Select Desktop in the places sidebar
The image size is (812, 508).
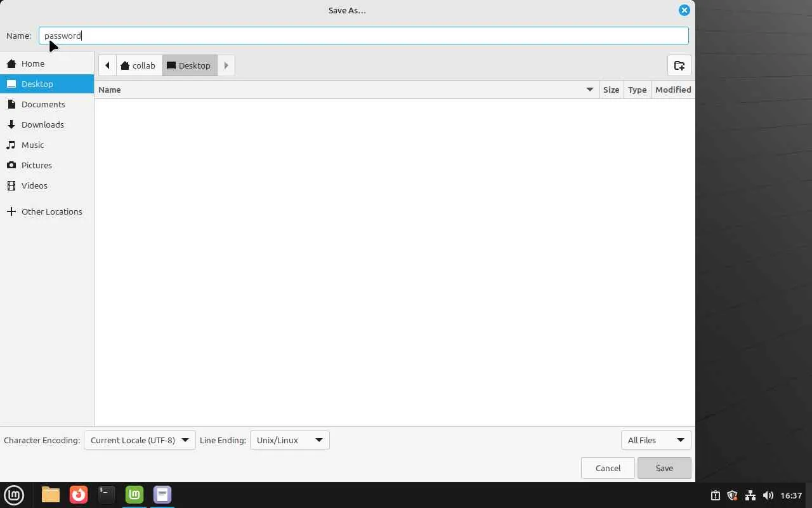[47, 84]
